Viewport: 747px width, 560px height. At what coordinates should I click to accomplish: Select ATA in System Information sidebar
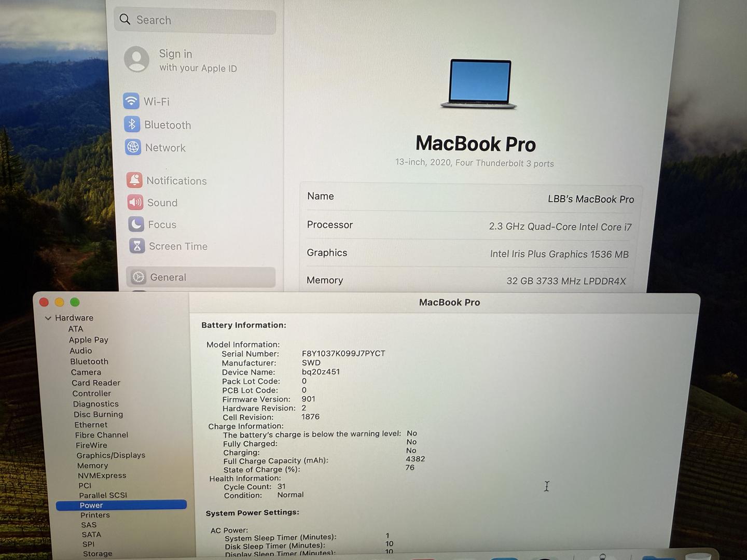click(76, 329)
